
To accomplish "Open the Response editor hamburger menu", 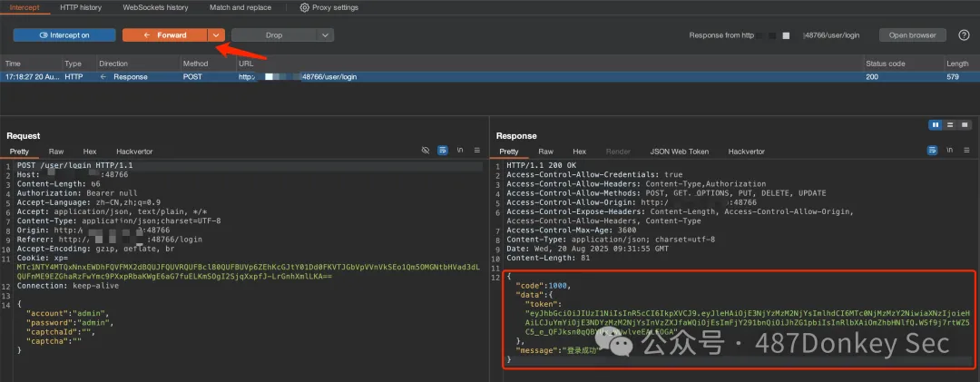I will (x=966, y=151).
